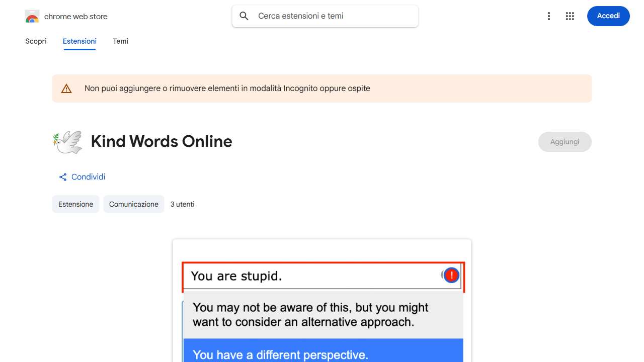Open the Google apps grid launcher

[x=570, y=16]
